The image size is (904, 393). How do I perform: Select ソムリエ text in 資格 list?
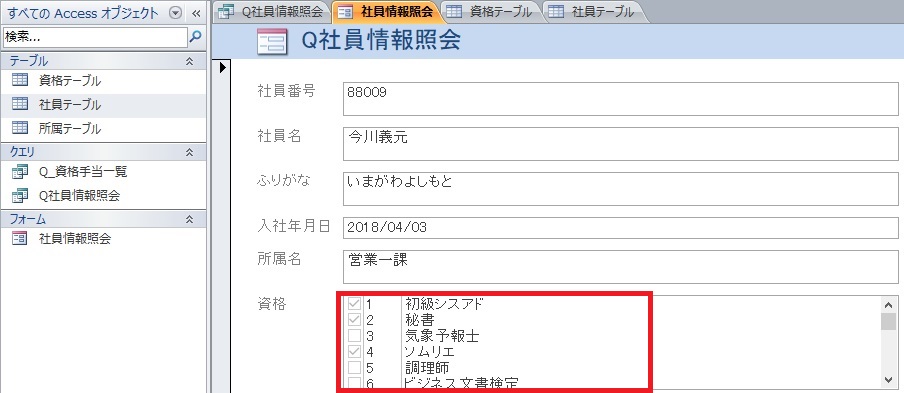(x=431, y=351)
